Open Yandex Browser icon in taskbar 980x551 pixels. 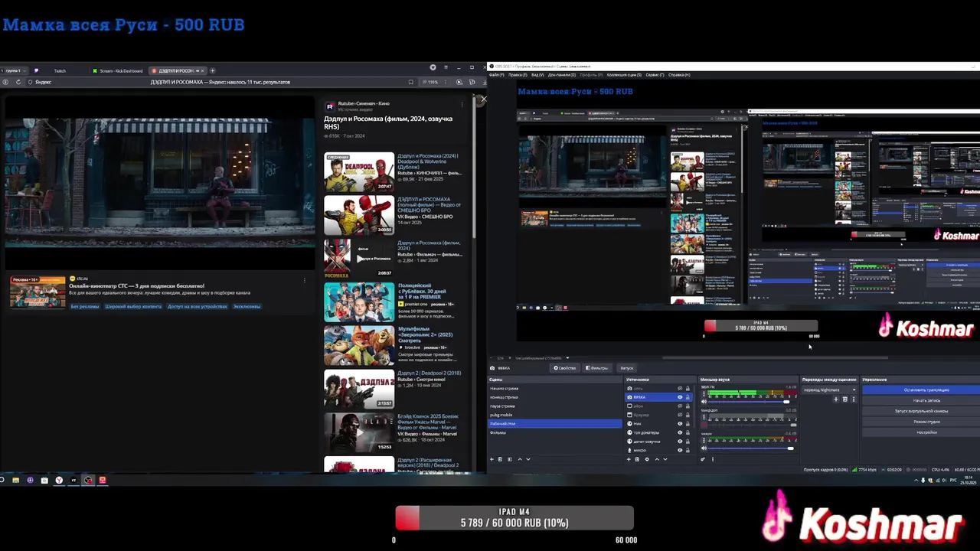click(59, 480)
